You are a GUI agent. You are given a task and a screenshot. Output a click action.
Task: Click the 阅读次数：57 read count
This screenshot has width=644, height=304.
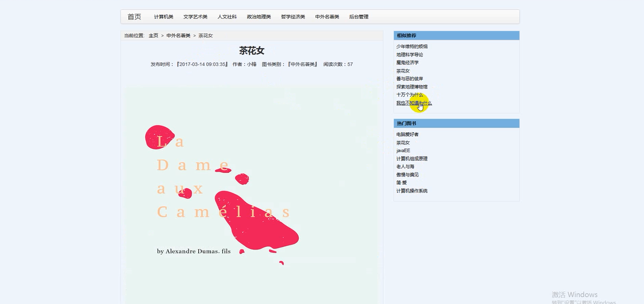point(338,64)
